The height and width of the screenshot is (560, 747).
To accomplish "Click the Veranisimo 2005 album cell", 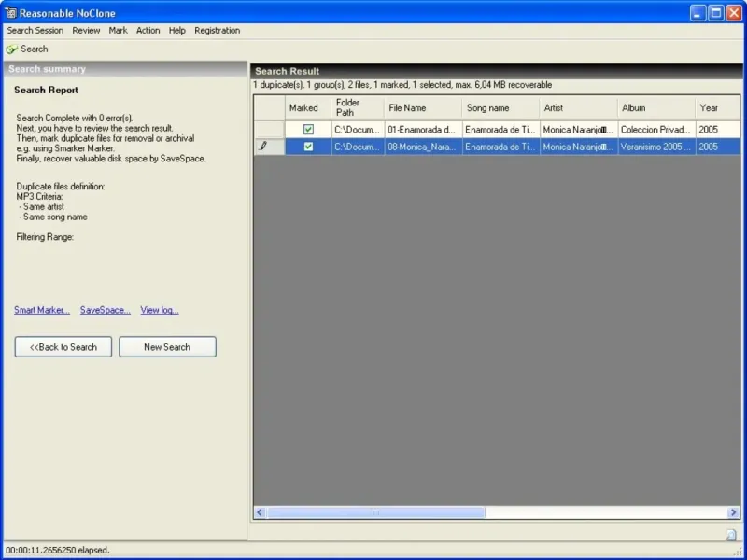I will (x=656, y=147).
